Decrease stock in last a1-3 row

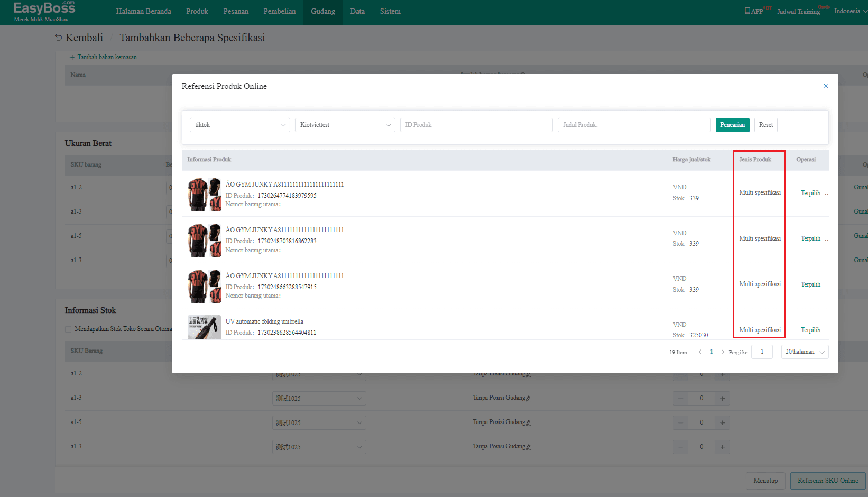[680, 447]
